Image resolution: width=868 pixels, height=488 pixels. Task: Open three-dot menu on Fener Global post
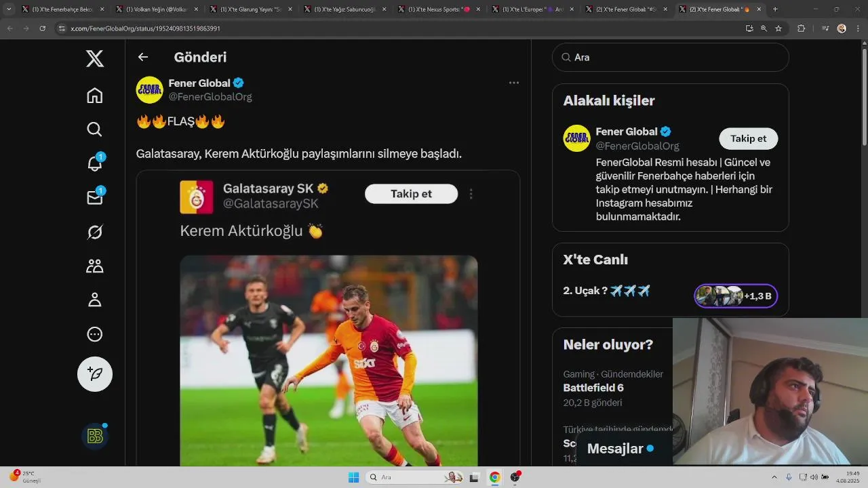coord(514,83)
